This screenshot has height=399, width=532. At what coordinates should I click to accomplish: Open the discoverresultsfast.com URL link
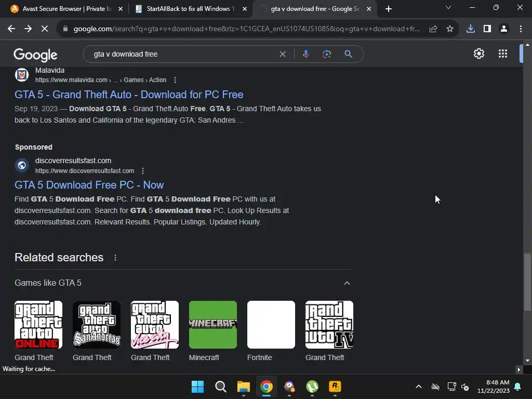tap(85, 171)
